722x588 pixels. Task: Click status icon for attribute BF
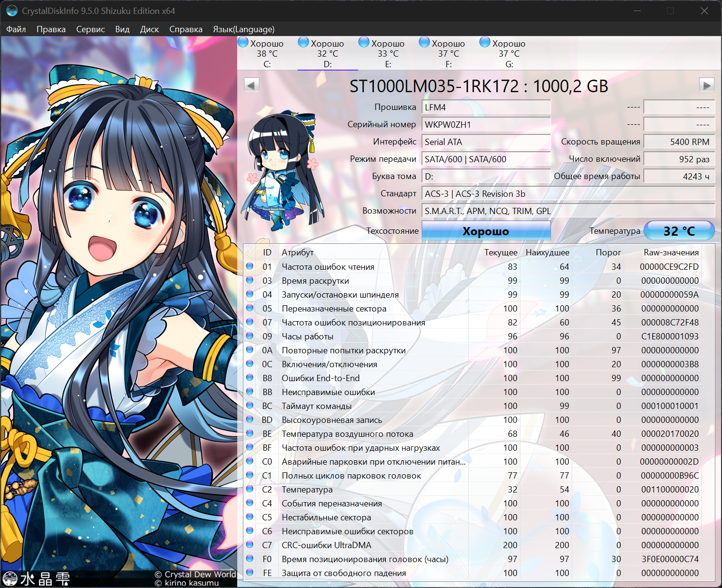pos(250,447)
